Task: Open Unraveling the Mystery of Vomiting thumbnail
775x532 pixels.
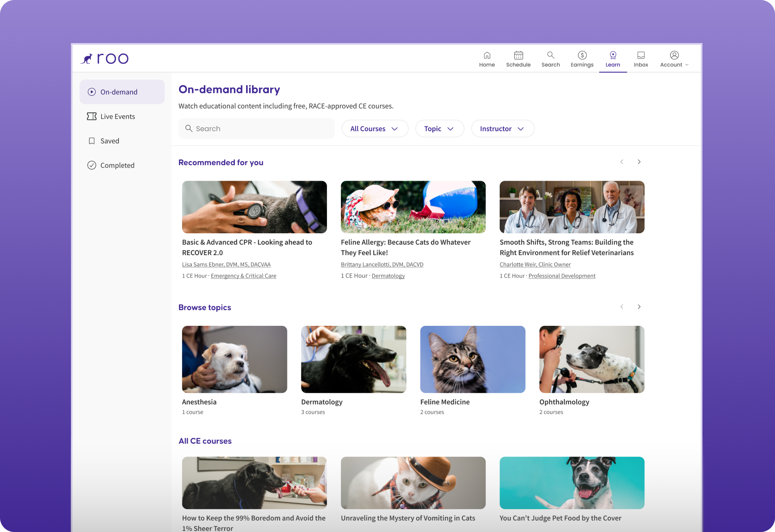Action: click(413, 483)
